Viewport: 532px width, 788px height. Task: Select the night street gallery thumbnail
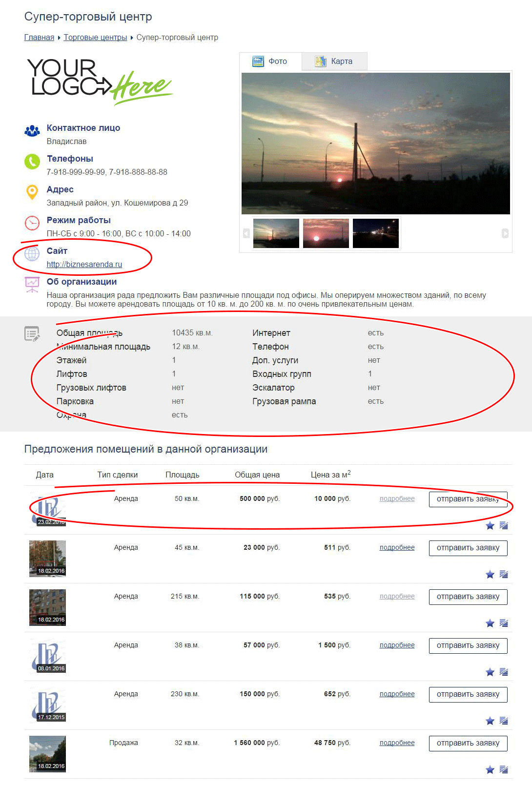tap(375, 233)
